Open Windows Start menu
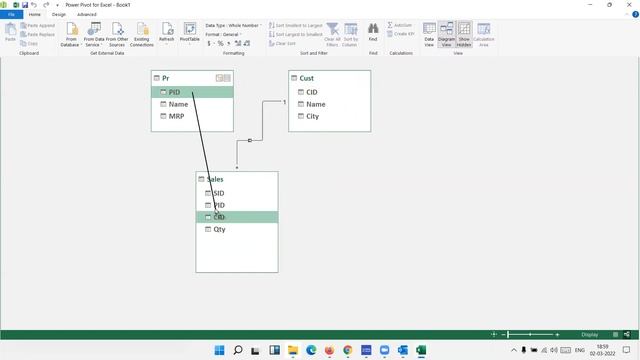The image size is (640, 360). (x=220, y=350)
